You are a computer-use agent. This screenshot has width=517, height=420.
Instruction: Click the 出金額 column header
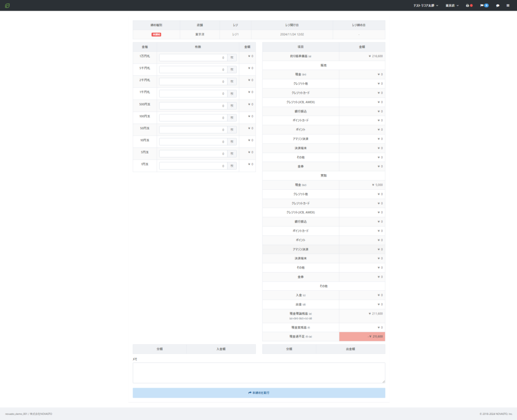[x=350, y=349]
